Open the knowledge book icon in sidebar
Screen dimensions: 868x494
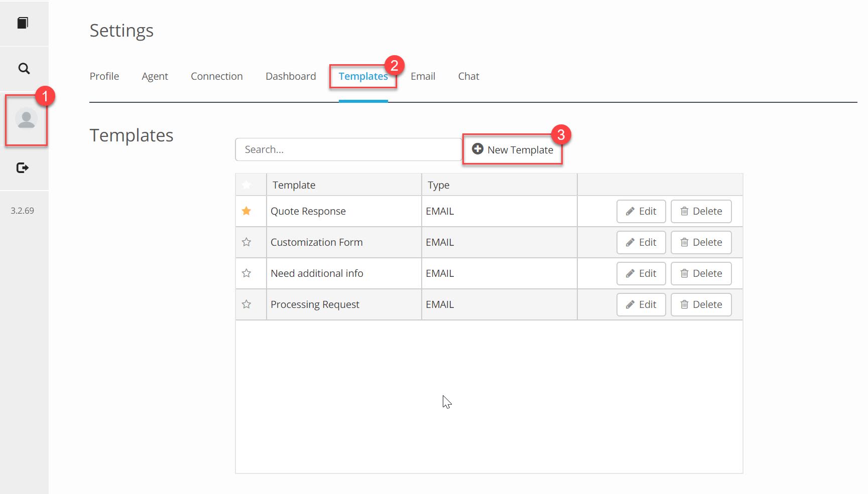[x=23, y=23]
